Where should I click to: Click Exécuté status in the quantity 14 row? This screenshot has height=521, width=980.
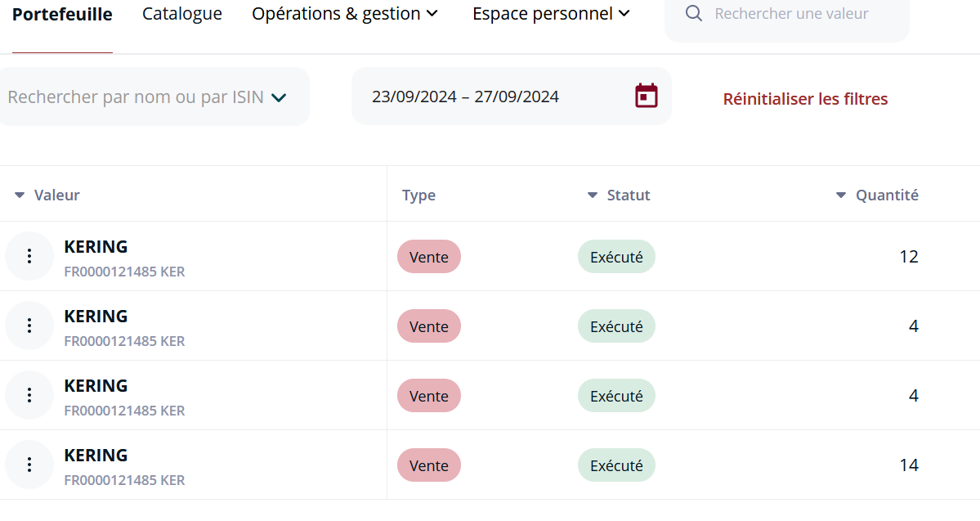coord(616,465)
